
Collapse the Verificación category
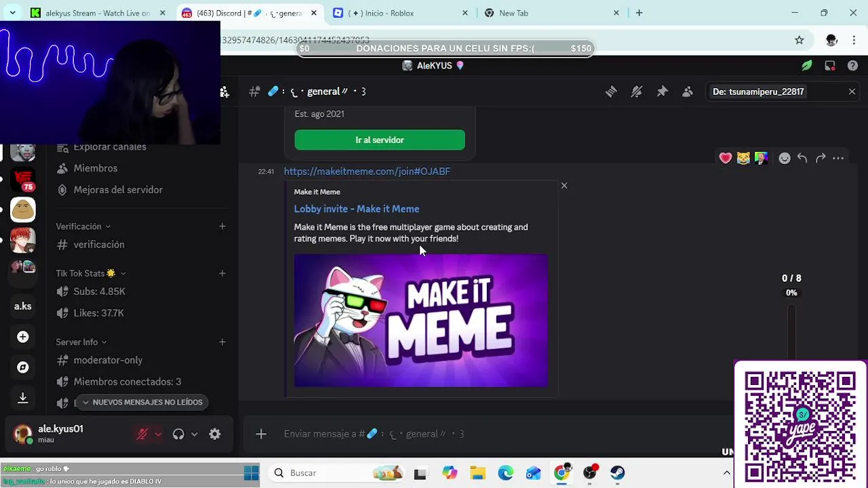click(x=83, y=226)
